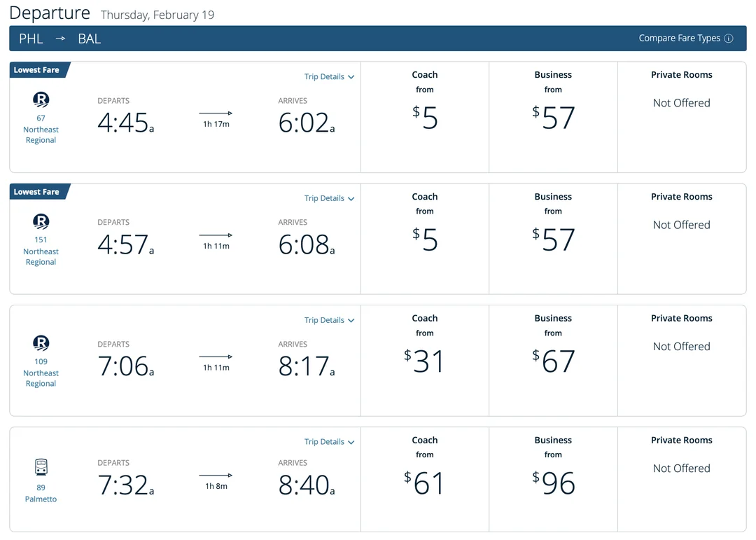Choose the $5 Coach fare on train 151
Image resolution: width=756 pixels, height=540 pixels.
[425, 239]
